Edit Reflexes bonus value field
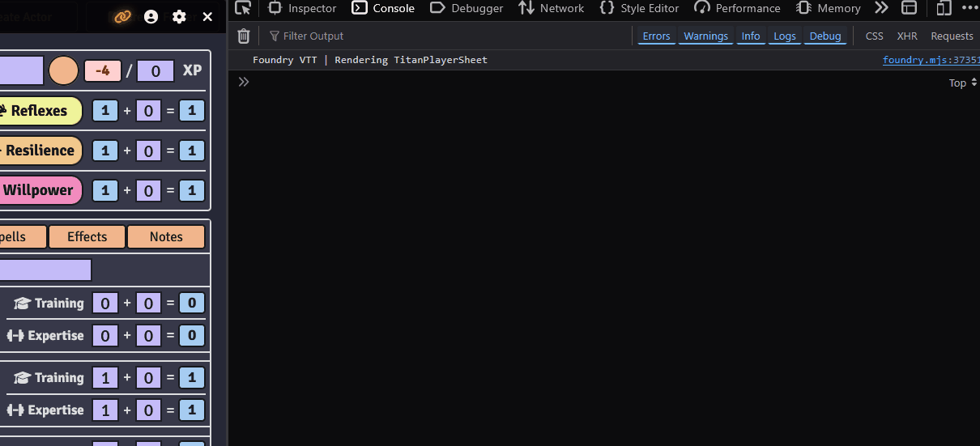 click(x=148, y=111)
